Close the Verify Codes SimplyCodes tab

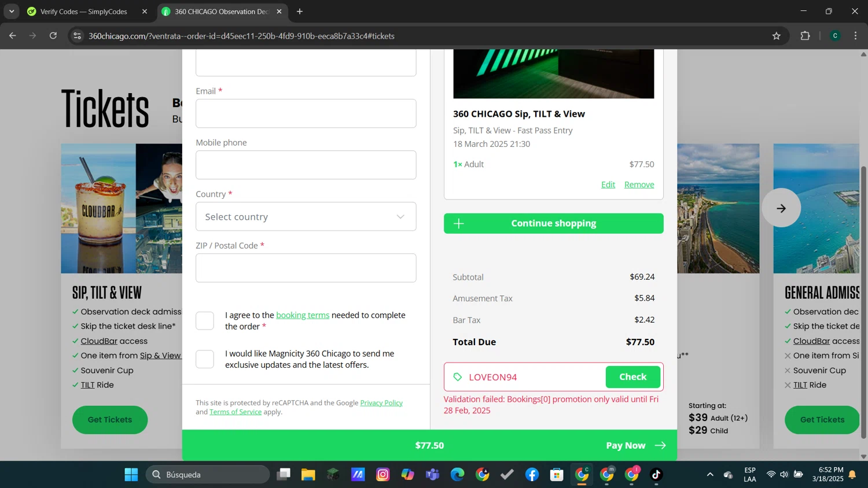click(x=145, y=12)
